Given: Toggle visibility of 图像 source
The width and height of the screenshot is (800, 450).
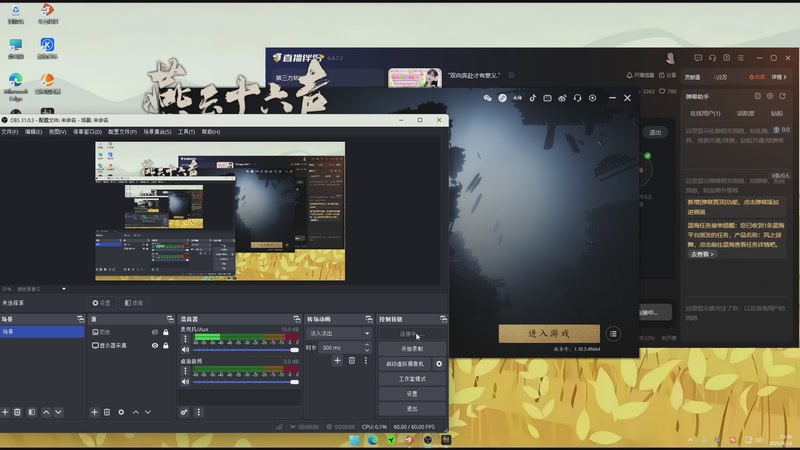Looking at the screenshot, I should click(x=155, y=332).
